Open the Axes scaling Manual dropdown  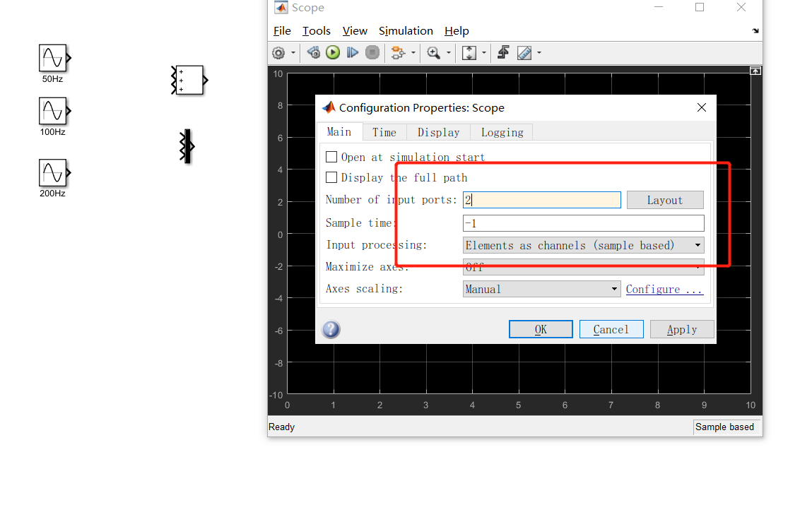tap(541, 289)
